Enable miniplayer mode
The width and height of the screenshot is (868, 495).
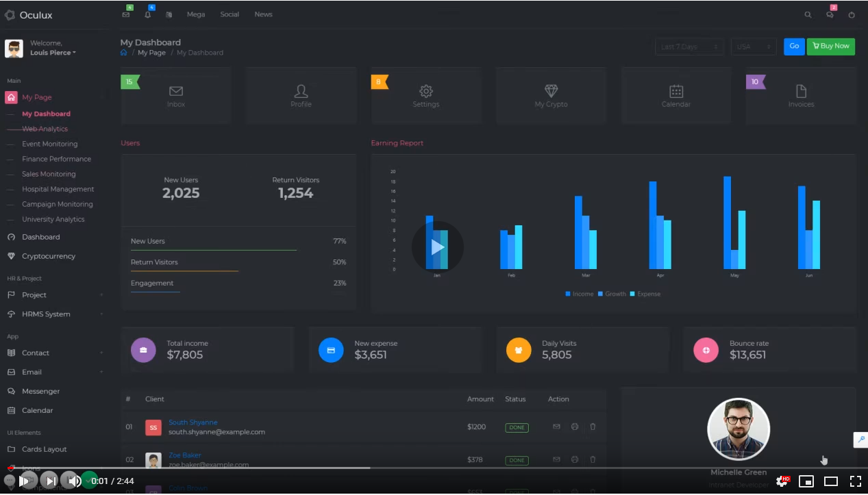(x=806, y=481)
